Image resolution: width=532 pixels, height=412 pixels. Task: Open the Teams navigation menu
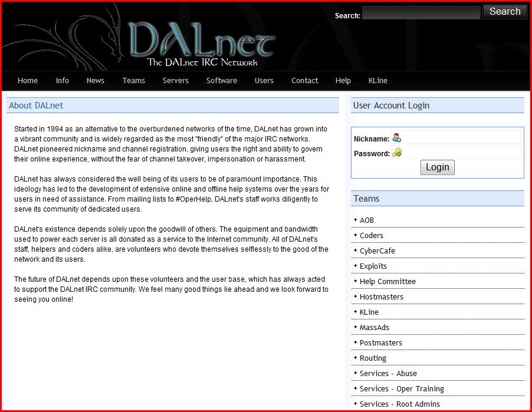pyautogui.click(x=134, y=80)
